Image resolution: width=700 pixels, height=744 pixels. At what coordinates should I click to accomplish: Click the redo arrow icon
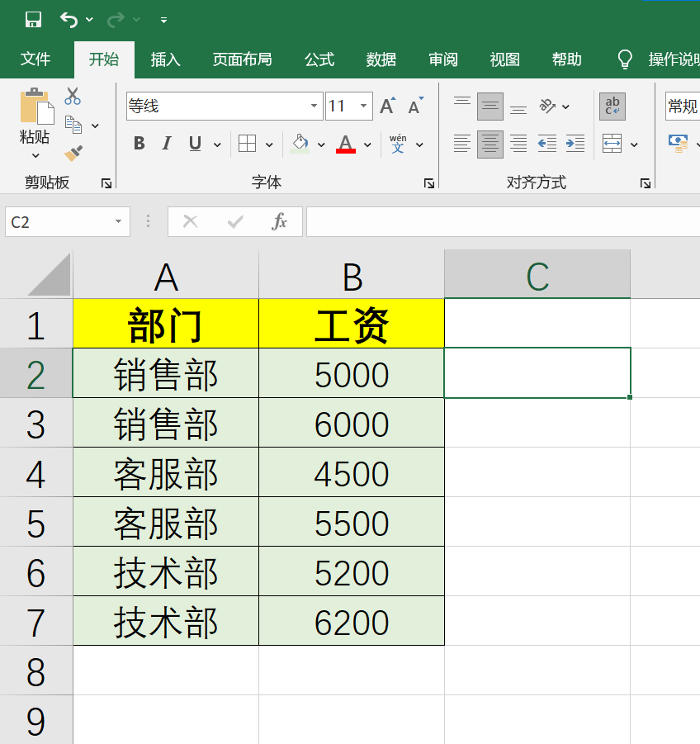tap(116, 20)
